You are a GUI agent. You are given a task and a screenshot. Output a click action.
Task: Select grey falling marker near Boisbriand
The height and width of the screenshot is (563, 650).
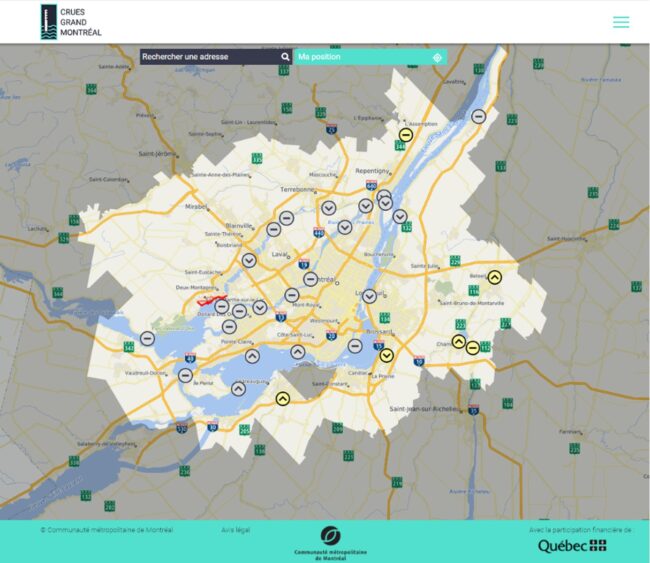[249, 260]
